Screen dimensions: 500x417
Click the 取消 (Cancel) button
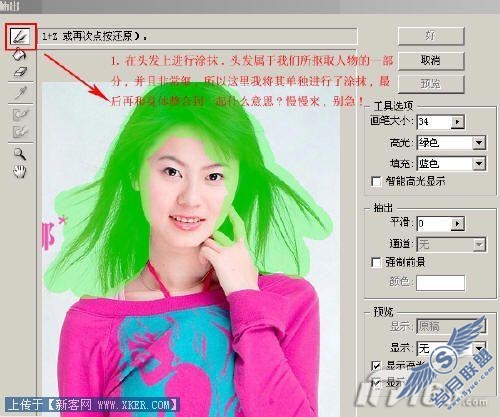pyautogui.click(x=431, y=60)
